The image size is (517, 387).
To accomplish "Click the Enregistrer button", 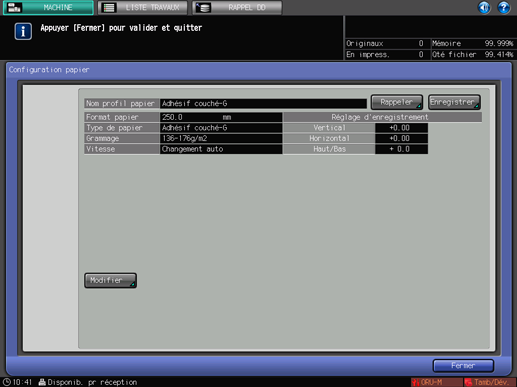I will click(x=454, y=102).
